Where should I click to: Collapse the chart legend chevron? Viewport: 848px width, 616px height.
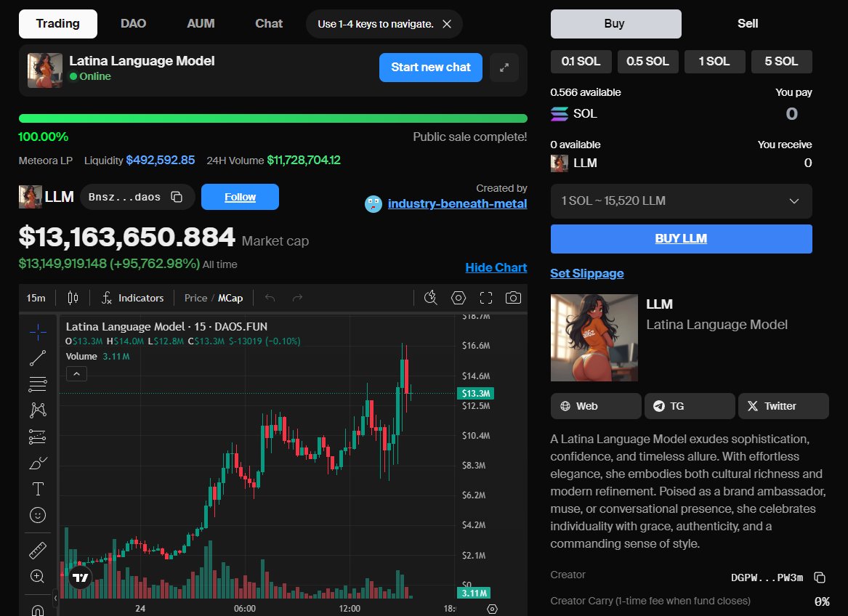click(77, 373)
